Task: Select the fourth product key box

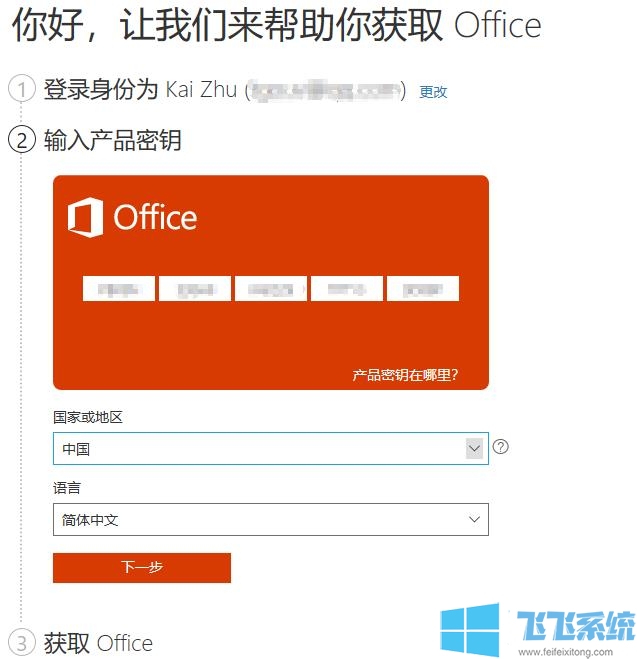Action: [x=347, y=289]
